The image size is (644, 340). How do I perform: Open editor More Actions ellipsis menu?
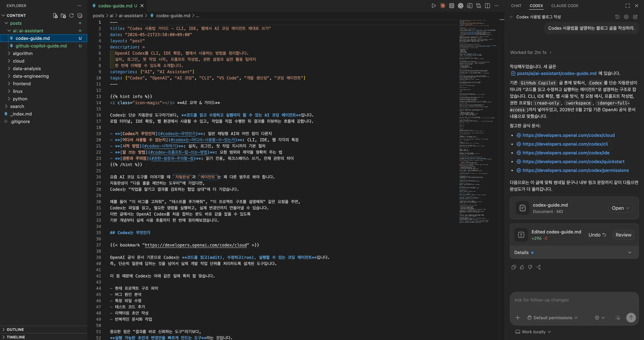point(496,6)
